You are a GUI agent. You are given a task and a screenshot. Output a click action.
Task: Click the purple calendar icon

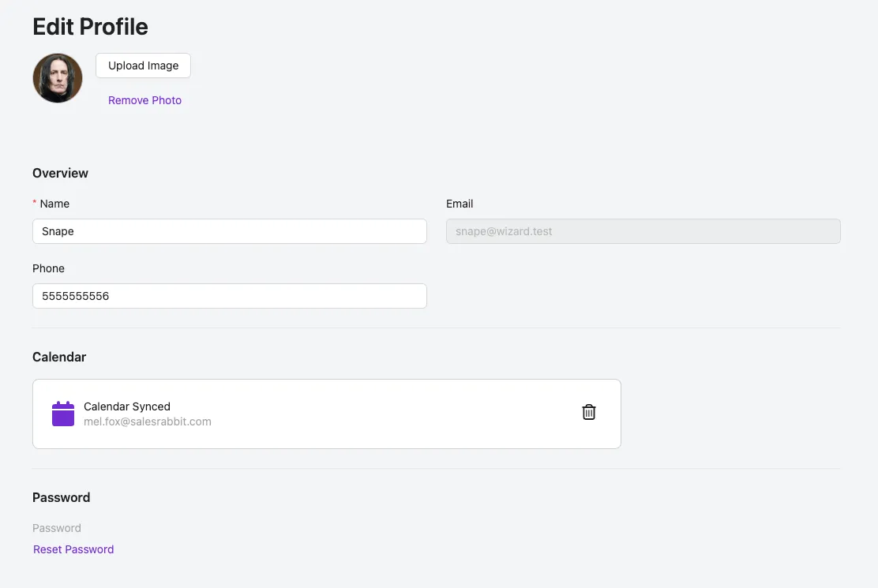(x=63, y=414)
